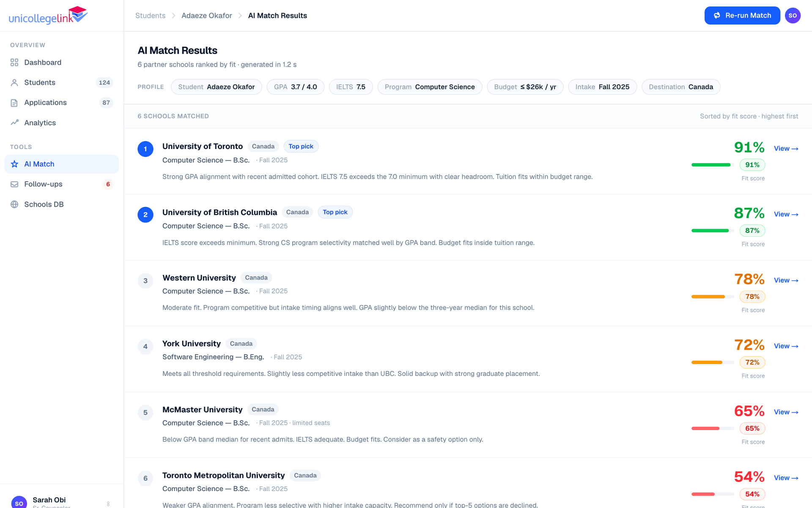Click the rank 4 badge for York University

[x=145, y=346]
